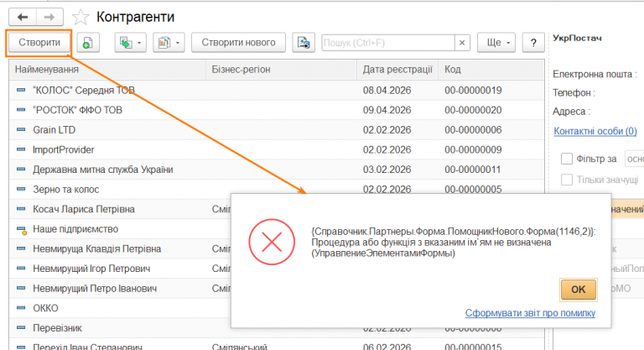This screenshot has height=350, width=644.
Task: Toggle the Фільтр за checkbox
Action: pyautogui.click(x=567, y=159)
